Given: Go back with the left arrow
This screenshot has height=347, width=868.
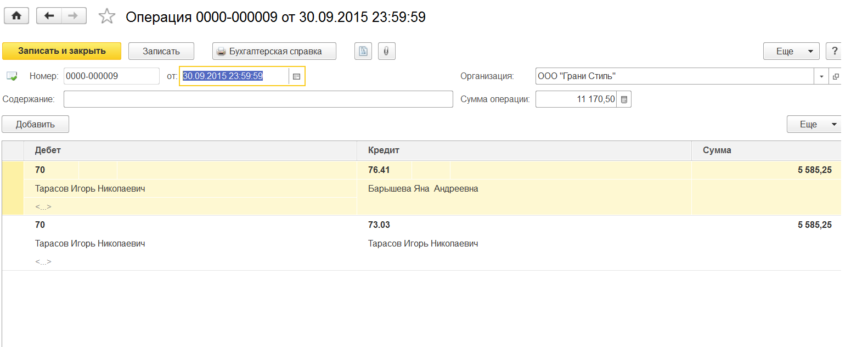Looking at the screenshot, I should point(49,16).
